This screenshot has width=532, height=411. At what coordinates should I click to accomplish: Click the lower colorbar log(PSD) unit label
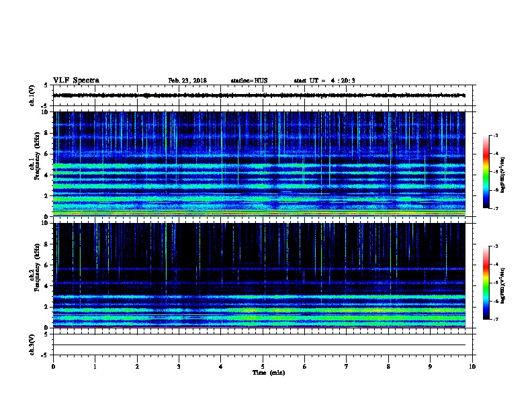[x=503, y=286]
